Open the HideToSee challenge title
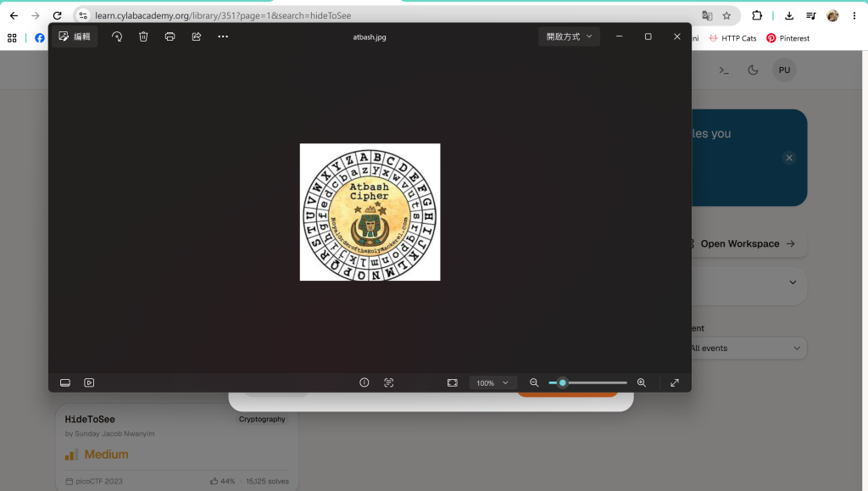868x491 pixels. [90, 419]
